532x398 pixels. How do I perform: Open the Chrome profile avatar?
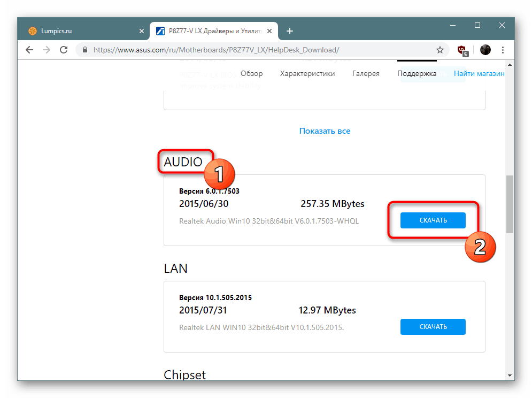coord(485,50)
